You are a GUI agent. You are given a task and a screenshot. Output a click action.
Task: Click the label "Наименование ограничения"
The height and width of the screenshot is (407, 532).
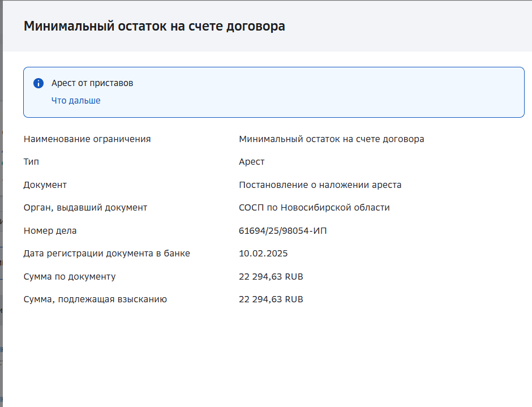click(x=87, y=139)
